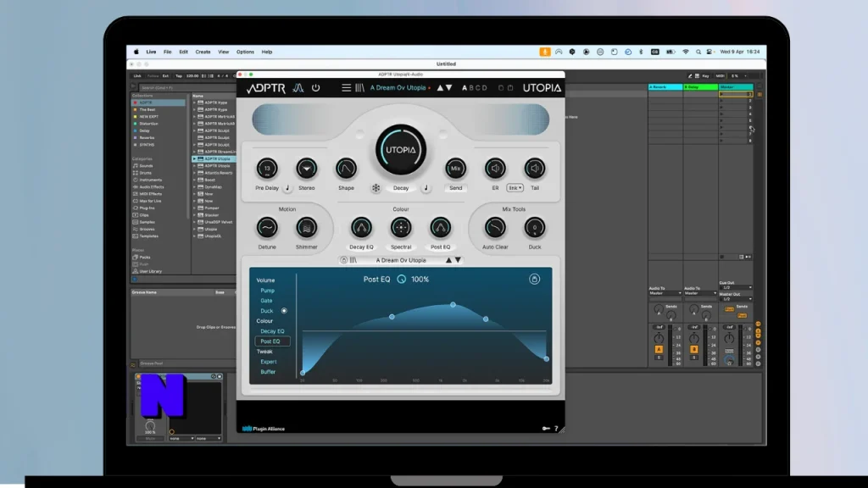This screenshot has height=488, width=868.
Task: Click the Send button under Mix
Action: 455,188
